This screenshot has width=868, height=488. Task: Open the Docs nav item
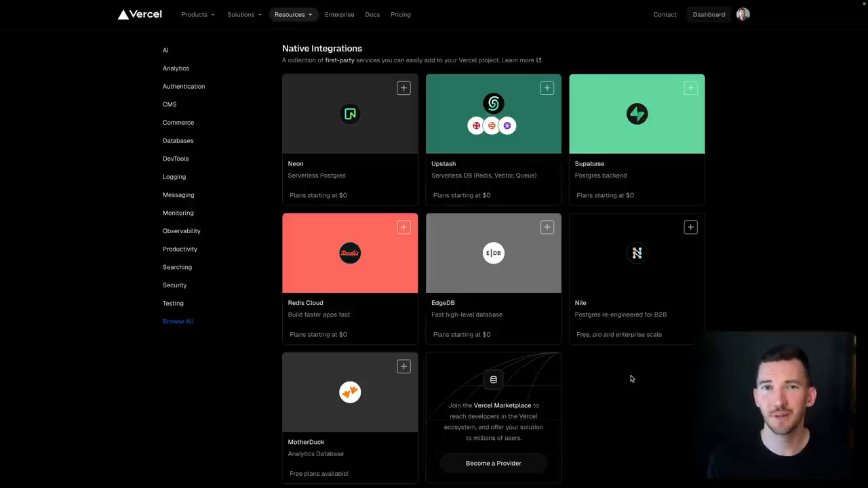372,14
